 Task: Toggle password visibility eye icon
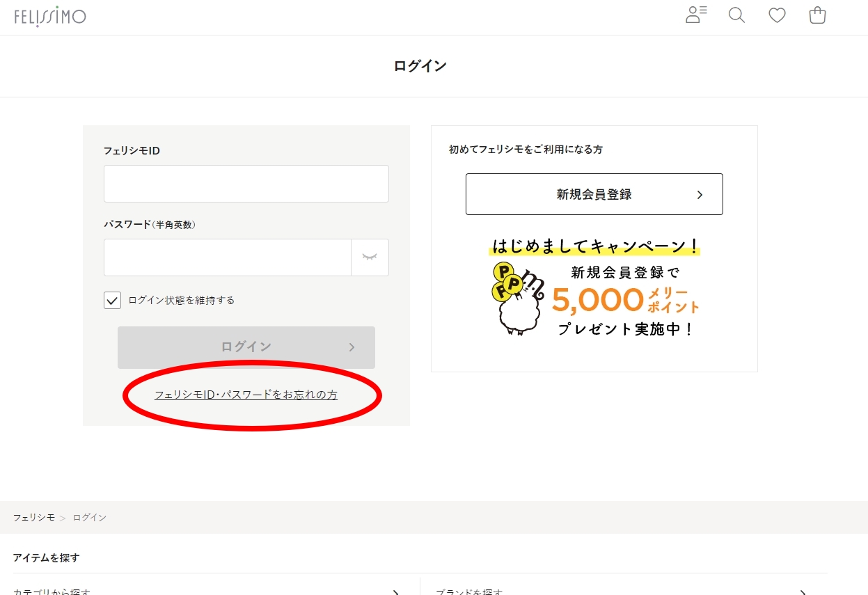coord(370,257)
